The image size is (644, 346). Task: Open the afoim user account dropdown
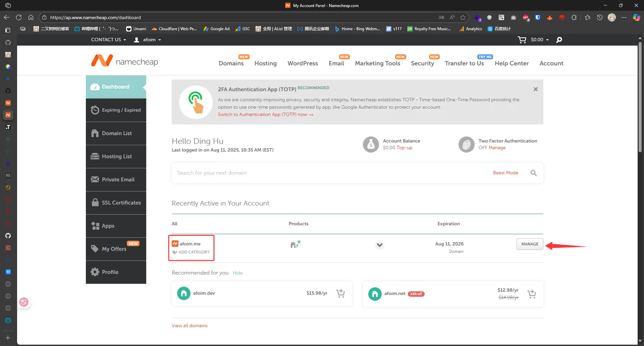148,40
